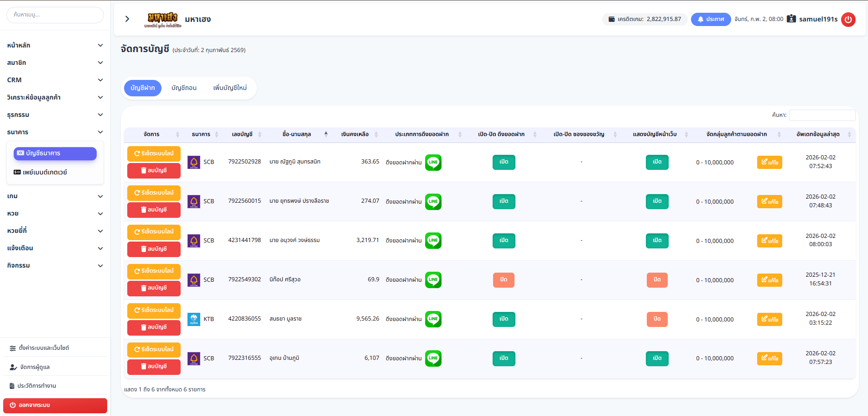Click the LINE icon in the KTB account row

click(x=433, y=319)
